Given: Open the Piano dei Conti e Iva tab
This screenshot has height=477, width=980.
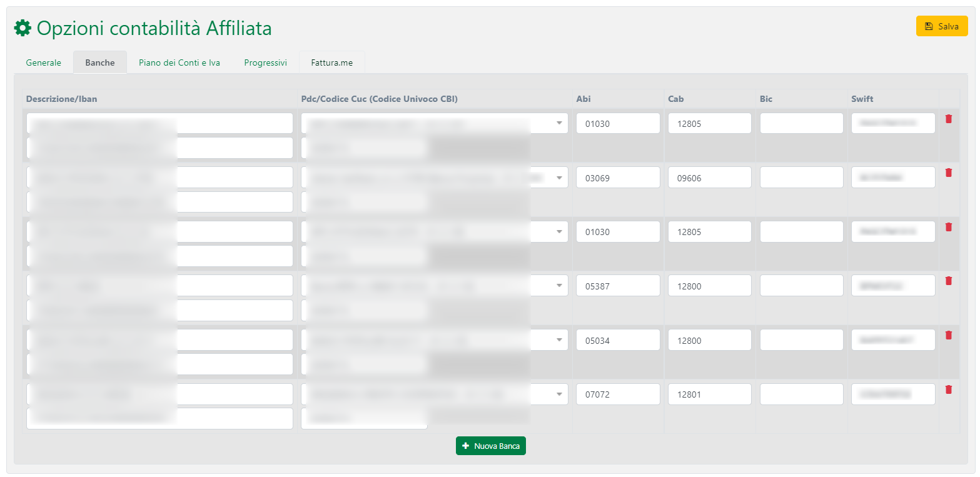Looking at the screenshot, I should [179, 63].
